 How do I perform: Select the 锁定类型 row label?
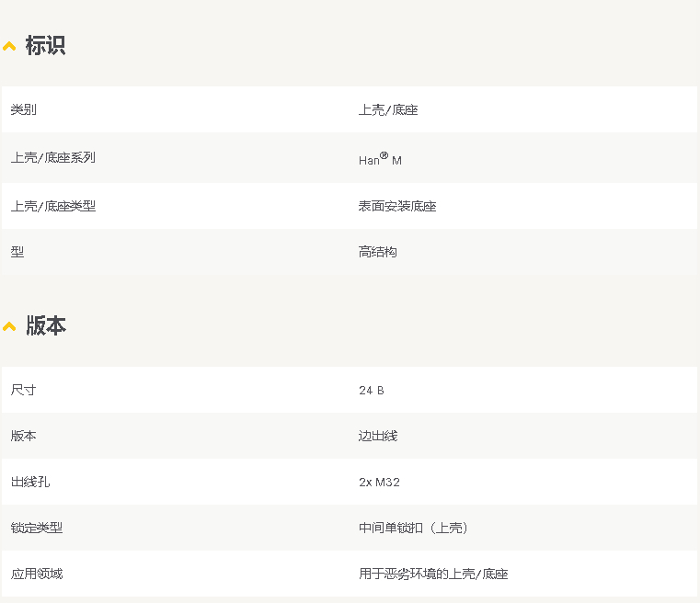(37, 528)
